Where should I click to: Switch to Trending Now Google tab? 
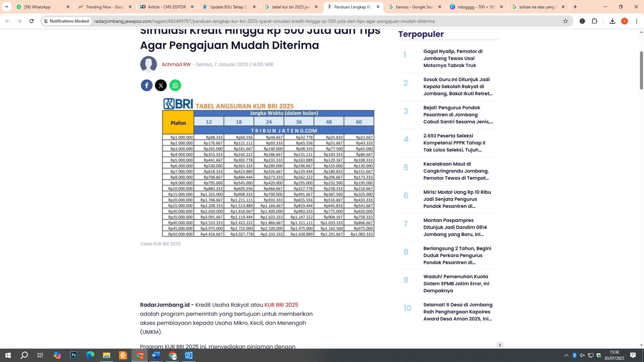coord(105,7)
